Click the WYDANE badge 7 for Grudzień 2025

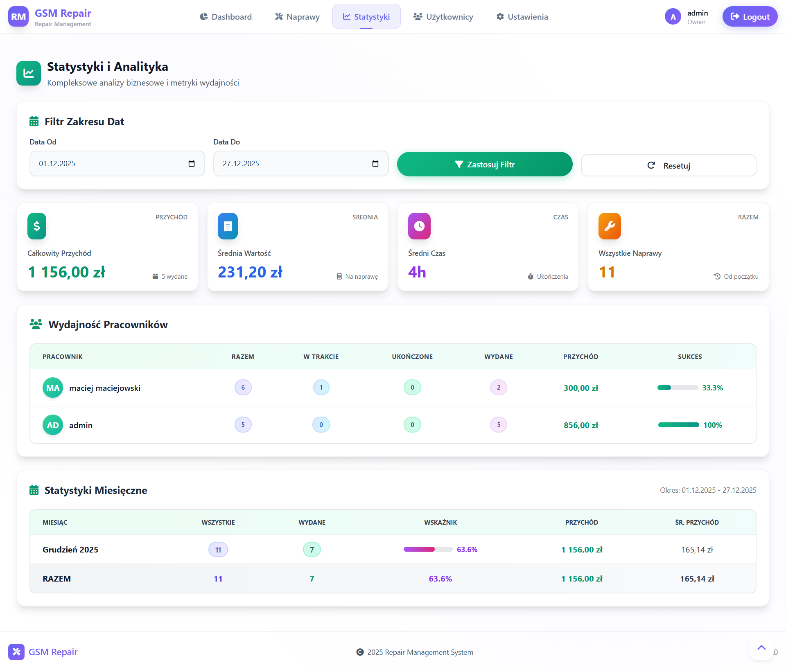pos(312,550)
